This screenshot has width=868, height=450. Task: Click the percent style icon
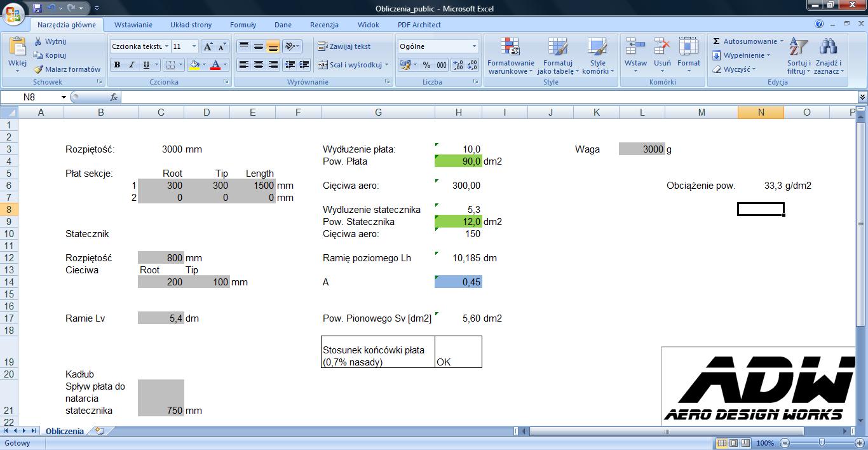[426, 65]
